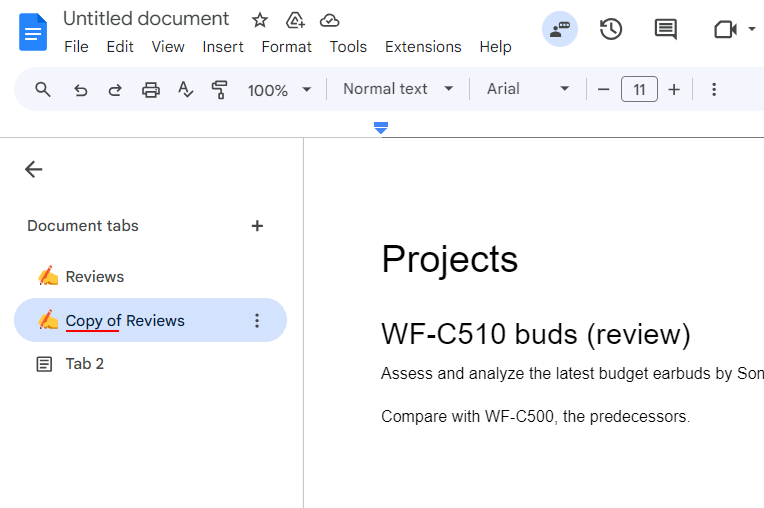764x508 pixels.
Task: Star the Untitled document
Action: pyautogui.click(x=260, y=20)
